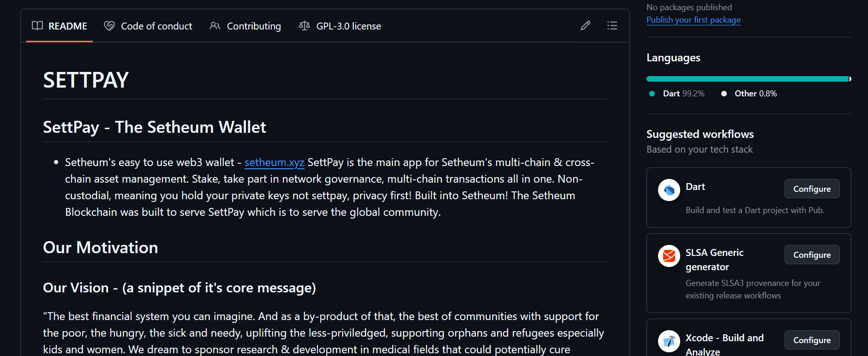Click the Xcode - Build and Analyze title

tap(724, 344)
